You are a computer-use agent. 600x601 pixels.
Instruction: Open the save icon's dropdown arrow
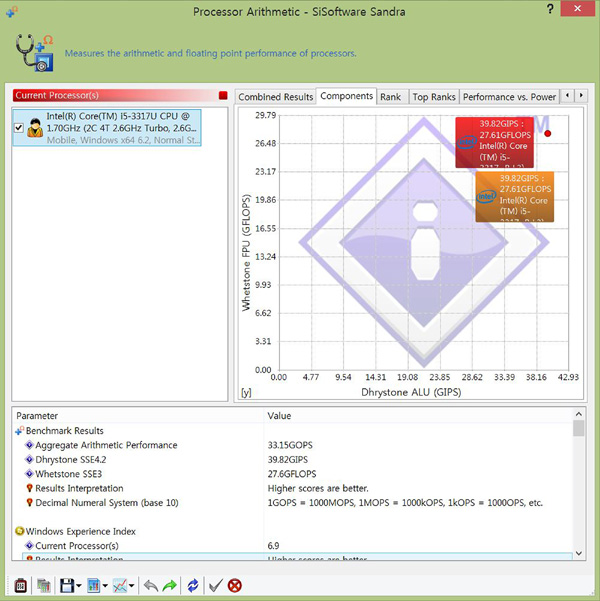pos(79,586)
